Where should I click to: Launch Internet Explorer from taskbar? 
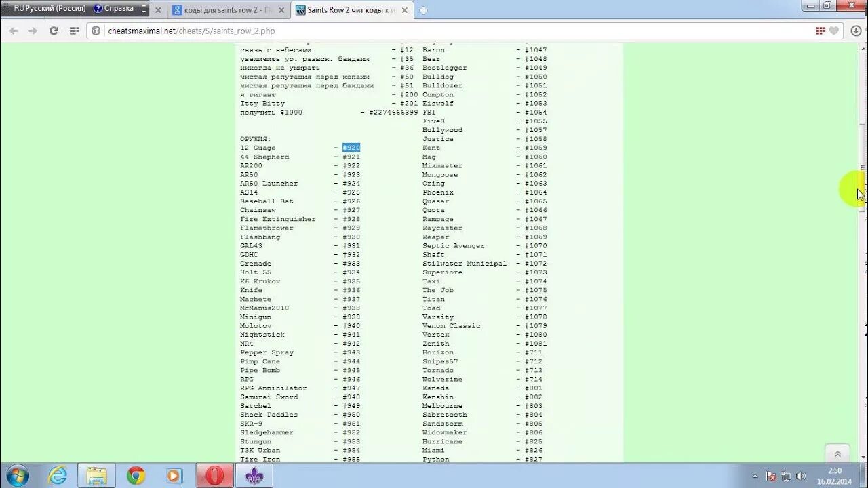click(x=58, y=475)
